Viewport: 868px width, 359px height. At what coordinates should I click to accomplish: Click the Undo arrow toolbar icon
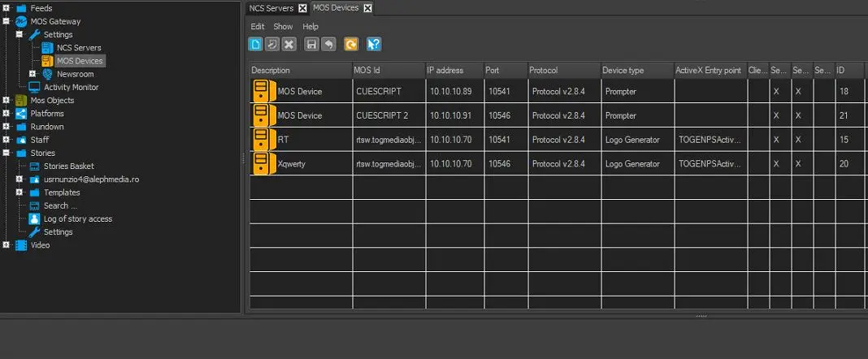coord(328,45)
